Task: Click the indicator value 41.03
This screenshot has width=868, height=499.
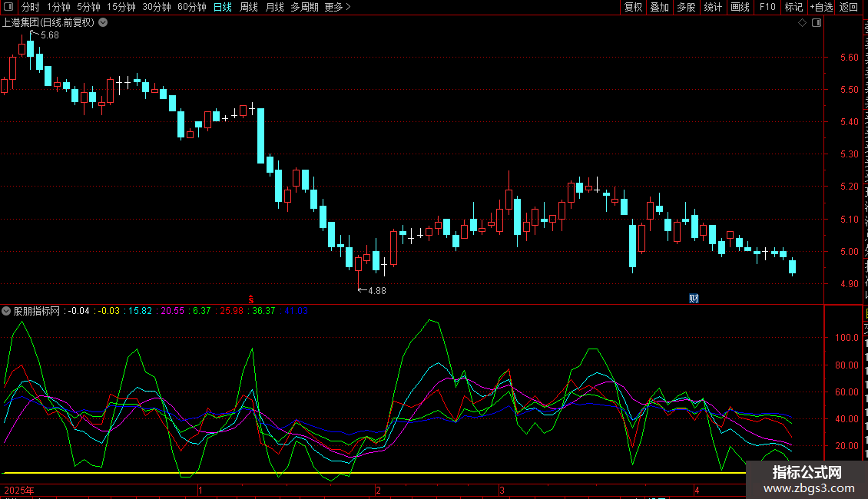Action: [x=297, y=311]
